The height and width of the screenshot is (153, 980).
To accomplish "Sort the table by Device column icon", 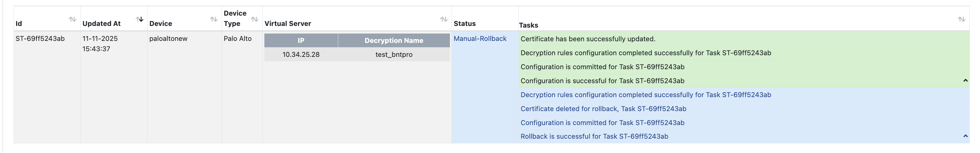I will [214, 19].
